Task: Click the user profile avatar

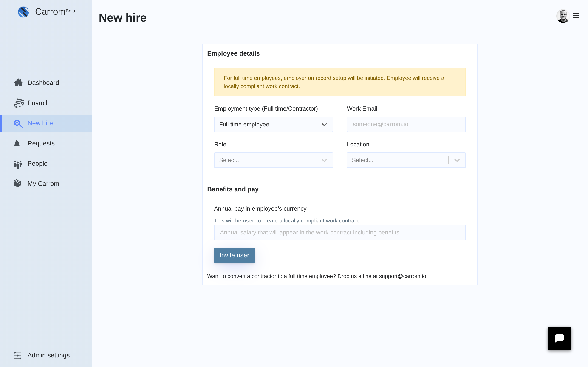Action: pos(563,16)
